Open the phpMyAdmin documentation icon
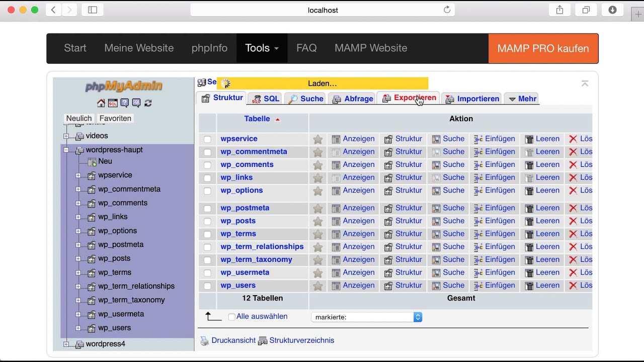This screenshot has width=644, height=362. click(x=124, y=103)
